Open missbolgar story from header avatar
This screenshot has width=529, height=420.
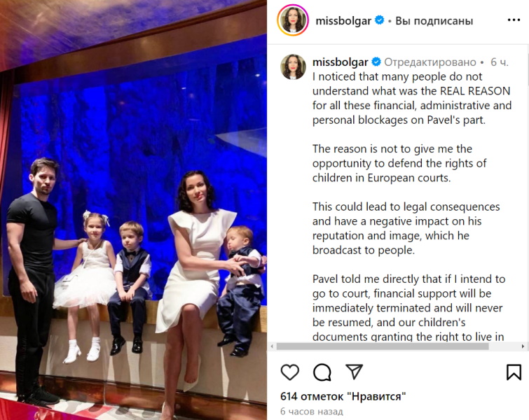pos(293,20)
